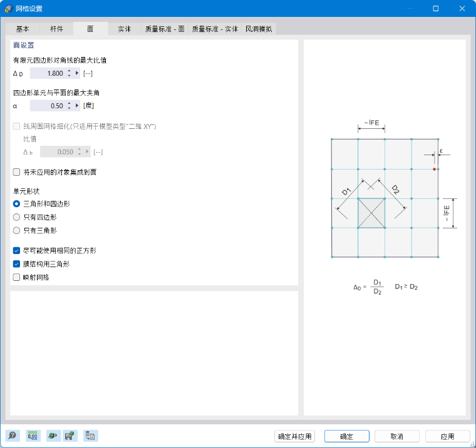
Task: Click the Δb value spinner arrows
Action: (x=80, y=151)
